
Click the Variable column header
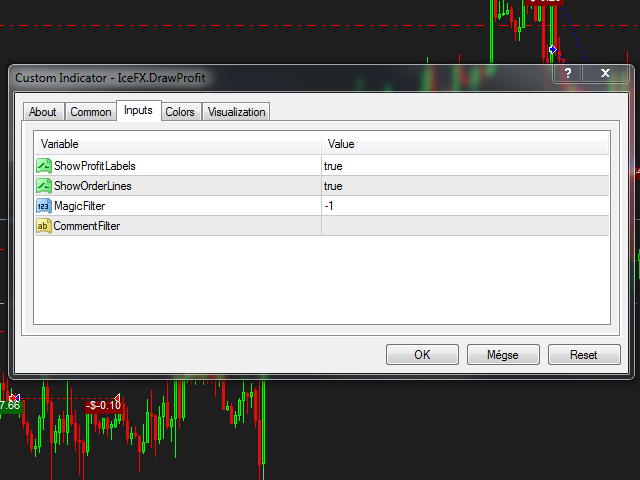click(178, 144)
